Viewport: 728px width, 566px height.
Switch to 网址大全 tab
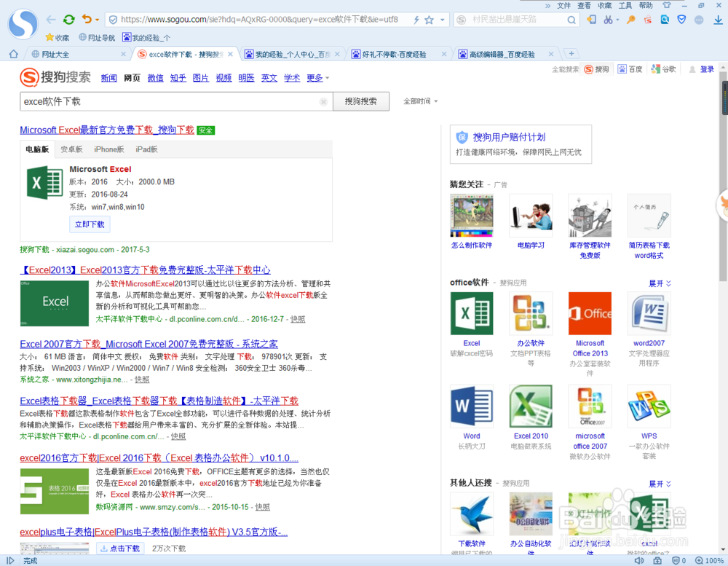[76, 54]
